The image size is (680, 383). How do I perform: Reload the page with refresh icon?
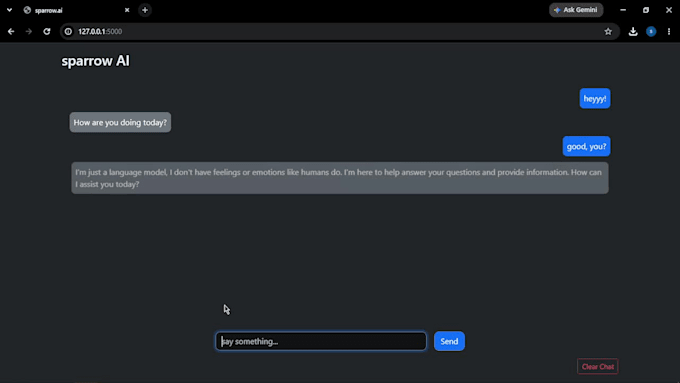pyautogui.click(x=47, y=31)
